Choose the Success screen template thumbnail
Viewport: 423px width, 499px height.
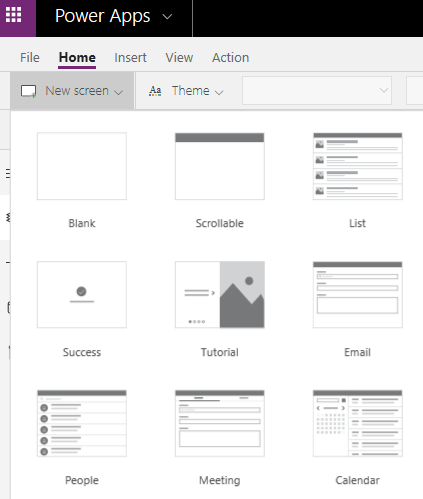(82, 295)
